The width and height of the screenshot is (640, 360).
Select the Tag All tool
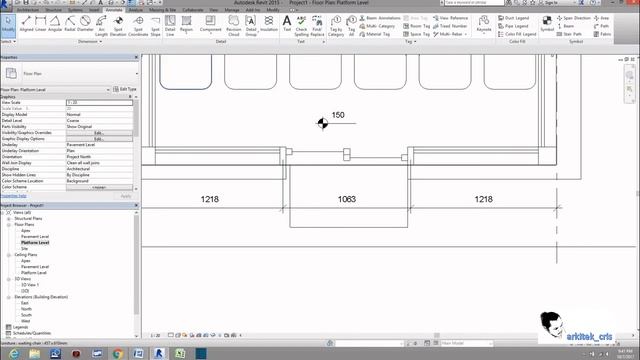tap(351, 26)
